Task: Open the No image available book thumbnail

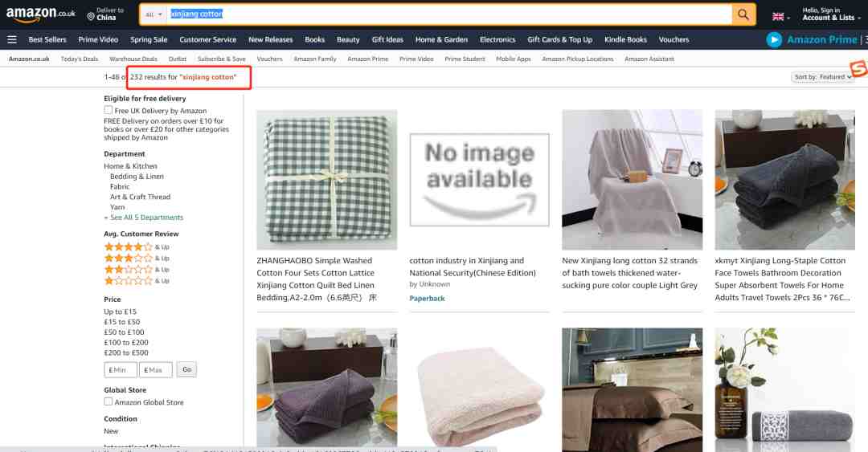Action: (x=479, y=180)
